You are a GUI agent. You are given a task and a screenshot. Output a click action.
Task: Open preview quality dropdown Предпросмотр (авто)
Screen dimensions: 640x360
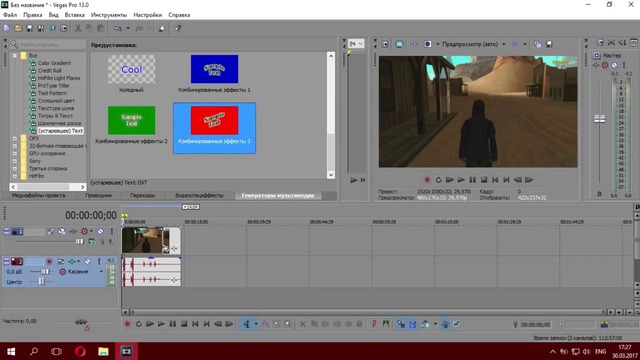point(474,44)
